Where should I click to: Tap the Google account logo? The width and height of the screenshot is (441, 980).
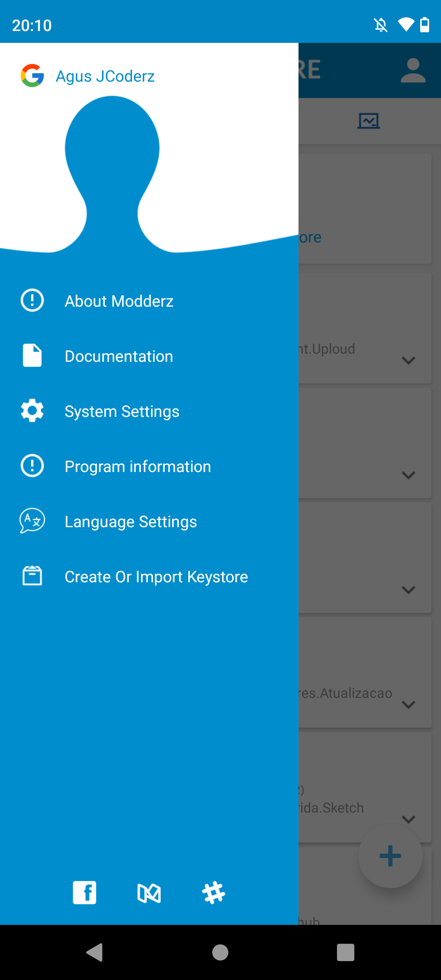tap(32, 76)
